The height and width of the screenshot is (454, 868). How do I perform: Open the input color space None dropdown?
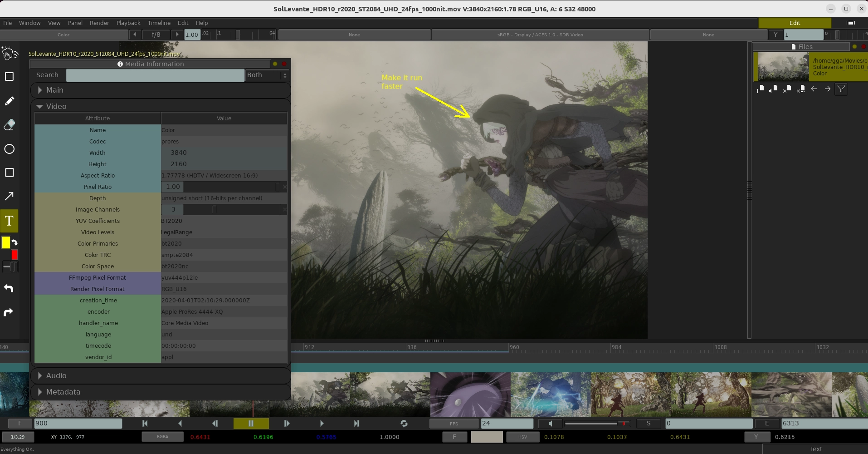pyautogui.click(x=354, y=35)
